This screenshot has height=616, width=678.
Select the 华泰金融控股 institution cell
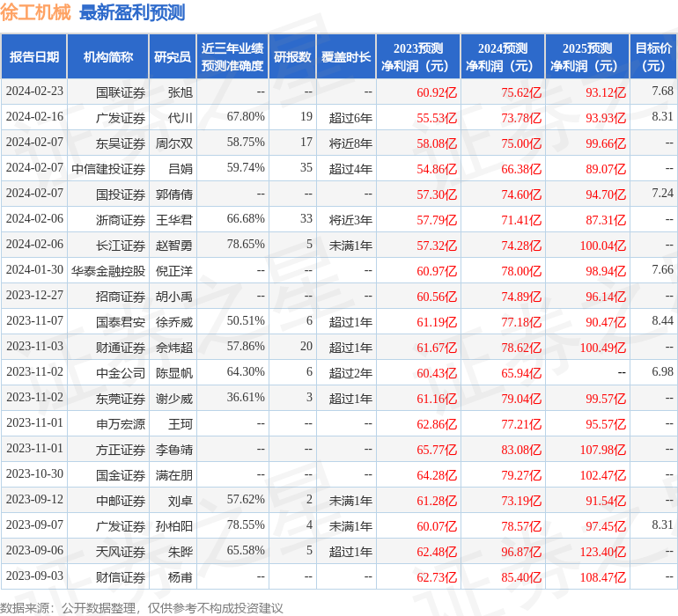point(108,271)
